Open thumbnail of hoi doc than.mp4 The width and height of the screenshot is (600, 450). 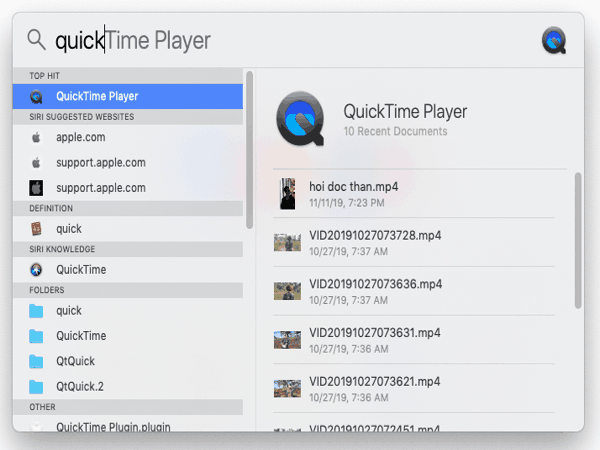(288, 194)
